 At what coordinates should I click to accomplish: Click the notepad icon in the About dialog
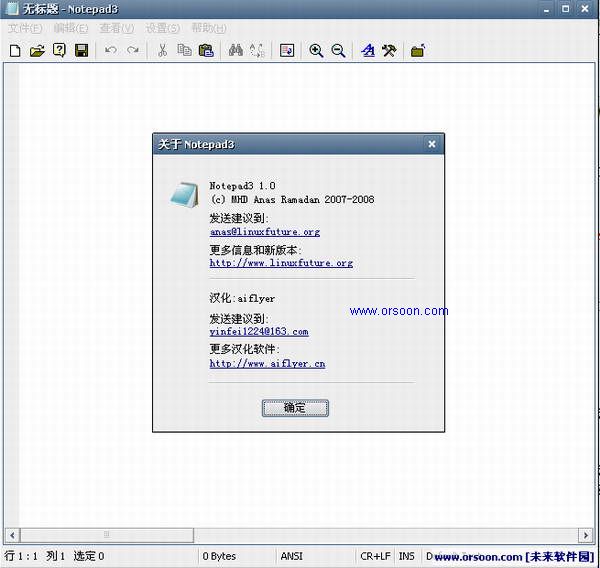[x=184, y=194]
